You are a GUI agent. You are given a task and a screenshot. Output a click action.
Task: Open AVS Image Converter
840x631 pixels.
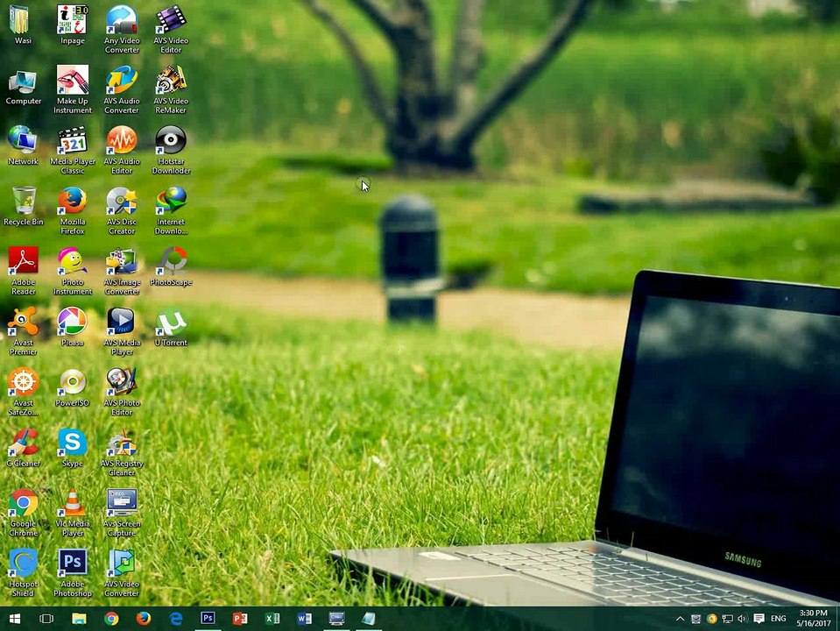[x=122, y=272]
